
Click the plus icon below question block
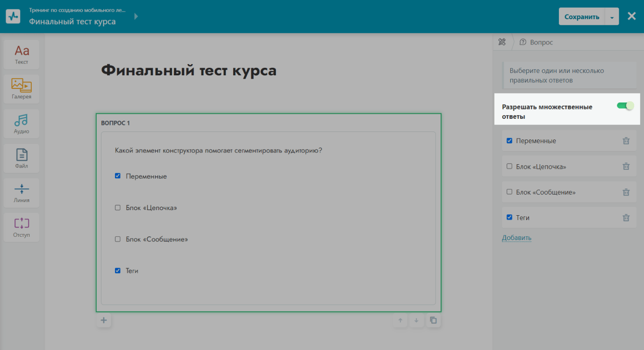(104, 321)
